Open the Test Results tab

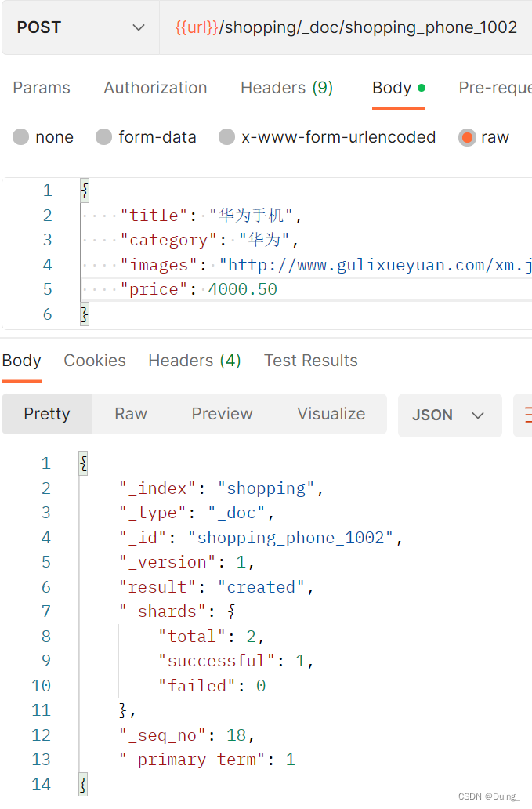(x=310, y=361)
